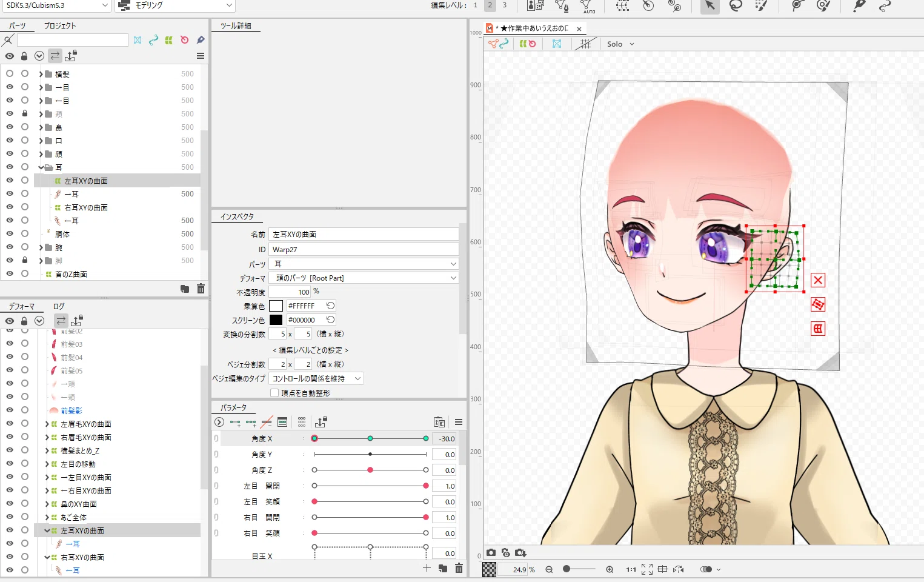The height and width of the screenshot is (582, 924).
Task: Open the SDK5.3/Cubism5.3 version dropdown
Action: point(56,5)
